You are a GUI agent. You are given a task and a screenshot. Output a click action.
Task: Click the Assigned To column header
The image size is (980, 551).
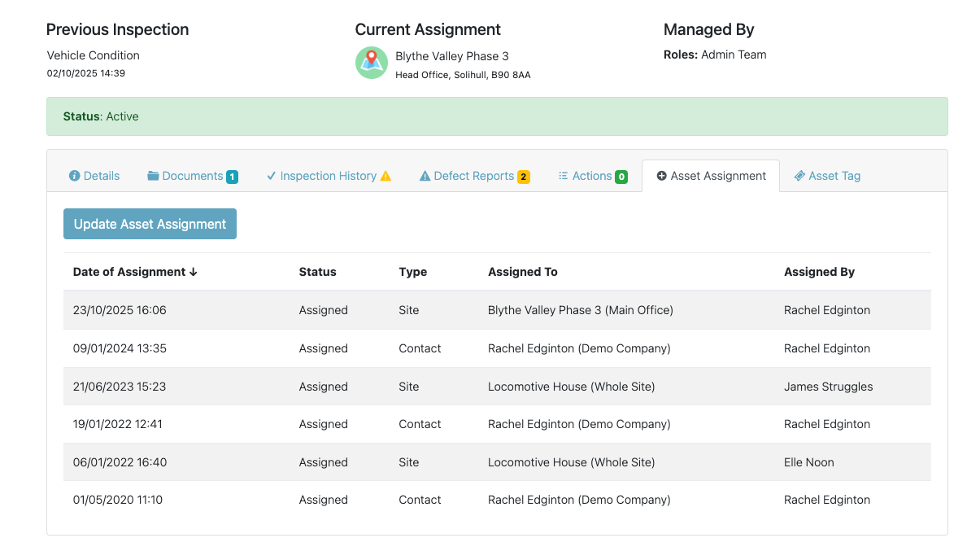522,272
